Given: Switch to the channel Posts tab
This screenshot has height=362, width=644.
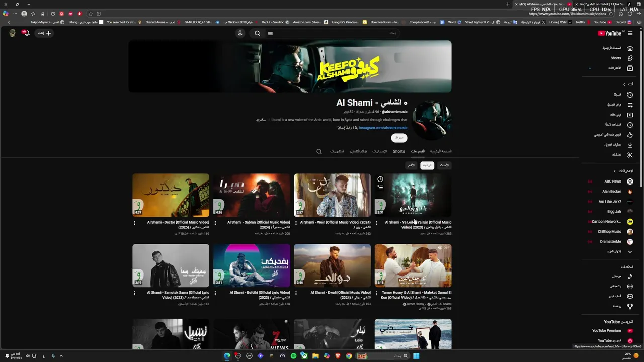Looking at the screenshot, I should coord(337,151).
